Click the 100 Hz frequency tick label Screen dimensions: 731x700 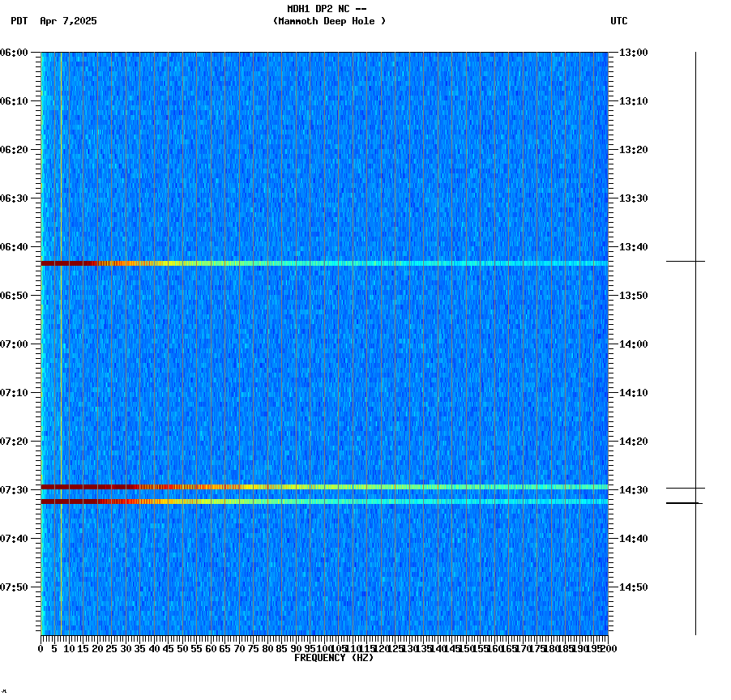(322, 648)
